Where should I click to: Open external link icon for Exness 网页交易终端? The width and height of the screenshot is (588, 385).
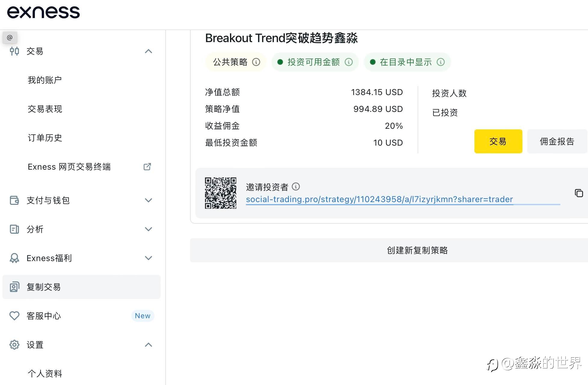coord(147,167)
